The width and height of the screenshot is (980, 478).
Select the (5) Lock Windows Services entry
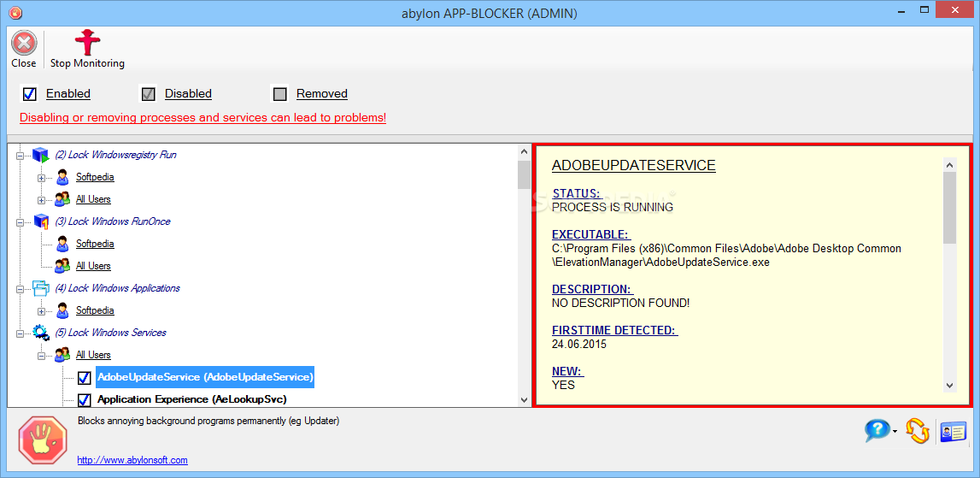110,333
